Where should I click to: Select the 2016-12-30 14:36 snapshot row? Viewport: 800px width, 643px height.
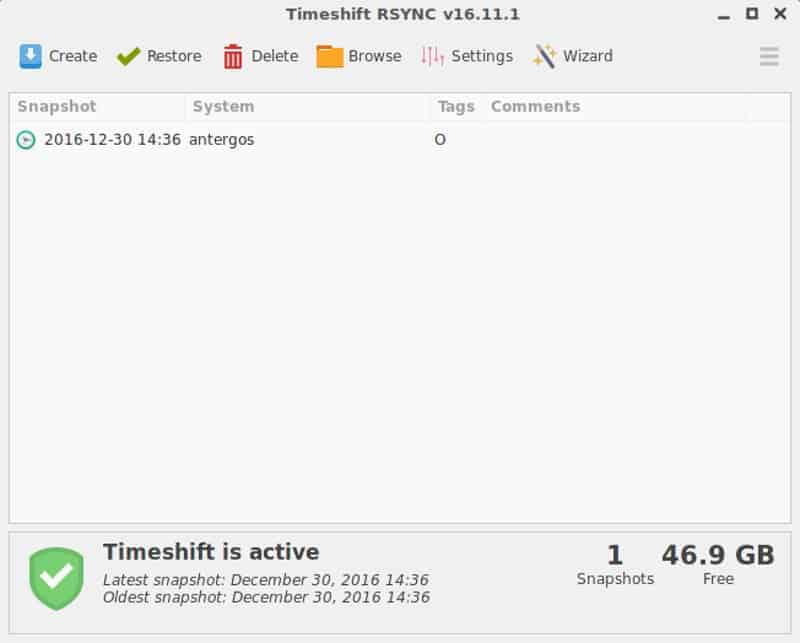pos(399,139)
